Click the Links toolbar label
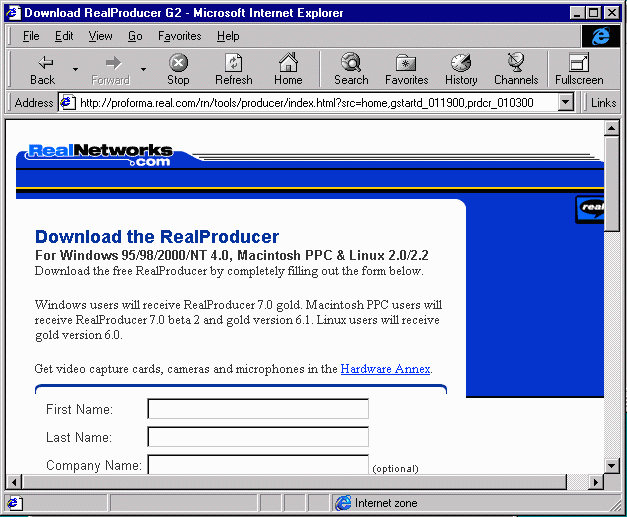This screenshot has width=627, height=517. (x=603, y=102)
